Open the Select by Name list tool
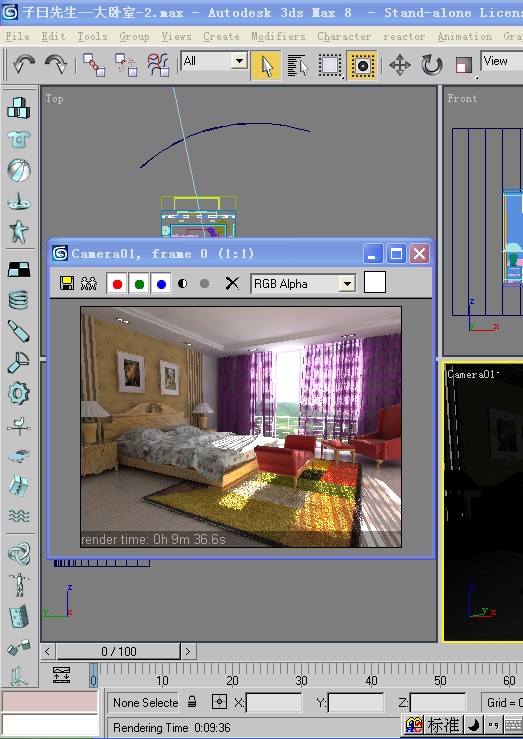This screenshot has width=523, height=739. coord(297,66)
